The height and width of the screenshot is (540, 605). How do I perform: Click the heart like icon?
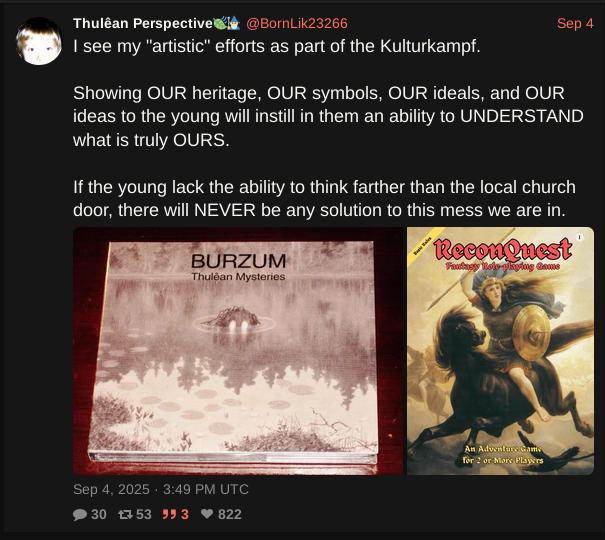coord(207,514)
